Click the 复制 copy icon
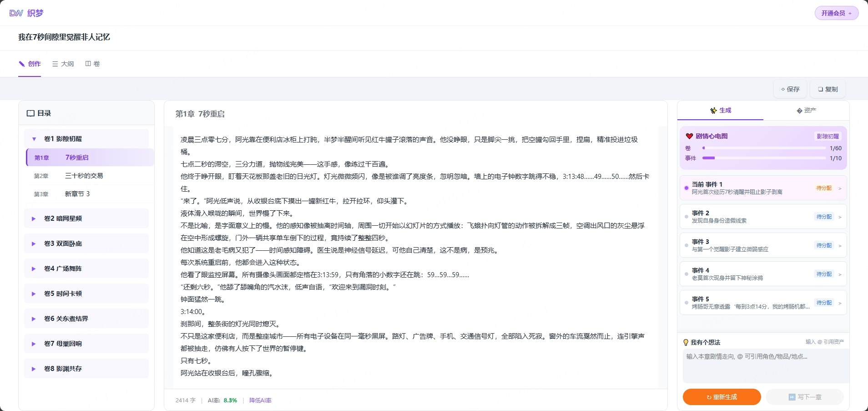The image size is (868, 411). [821, 89]
